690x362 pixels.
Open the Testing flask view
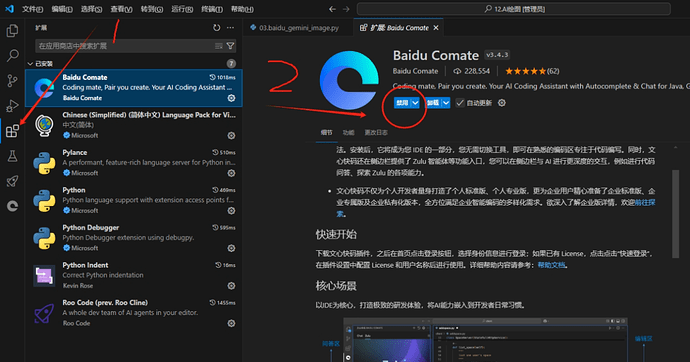[x=12, y=156]
